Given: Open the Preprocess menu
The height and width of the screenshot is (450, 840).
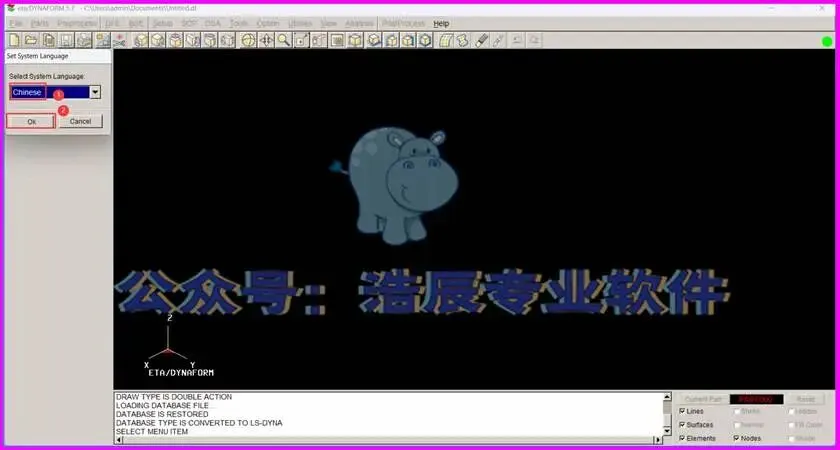Looking at the screenshot, I should 77,24.
